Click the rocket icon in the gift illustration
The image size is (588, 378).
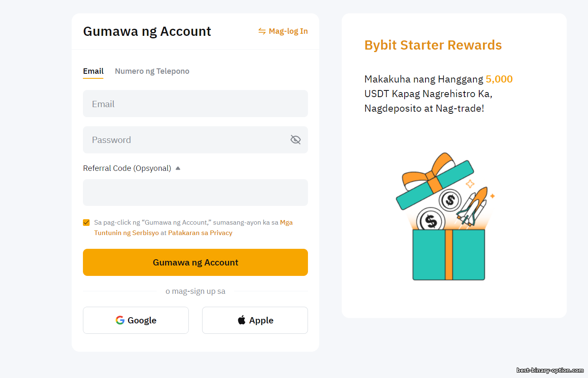coord(474,207)
